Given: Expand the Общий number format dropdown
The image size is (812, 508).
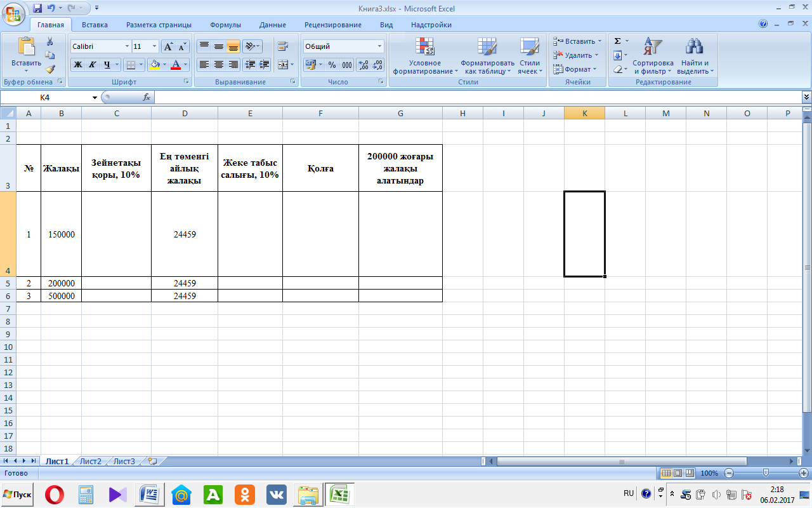Looking at the screenshot, I should tap(380, 46).
